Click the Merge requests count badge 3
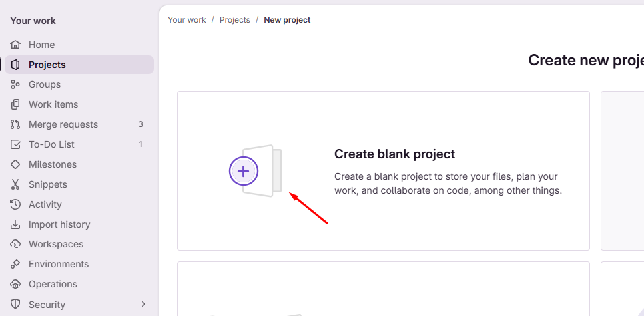 pos(141,124)
